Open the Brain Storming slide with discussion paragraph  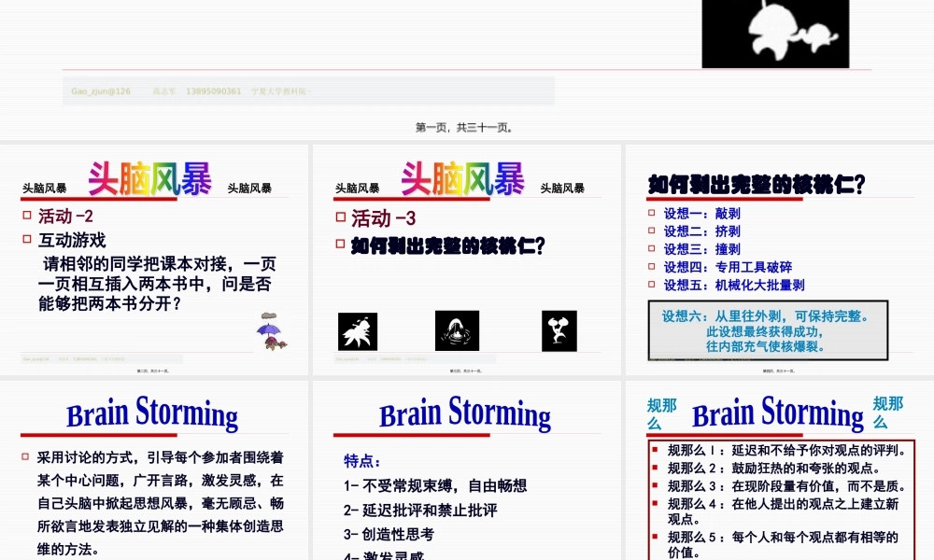(x=154, y=469)
